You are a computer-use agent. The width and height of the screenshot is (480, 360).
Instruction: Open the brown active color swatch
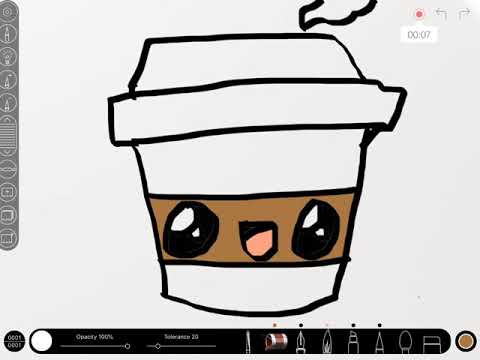(x=465, y=341)
